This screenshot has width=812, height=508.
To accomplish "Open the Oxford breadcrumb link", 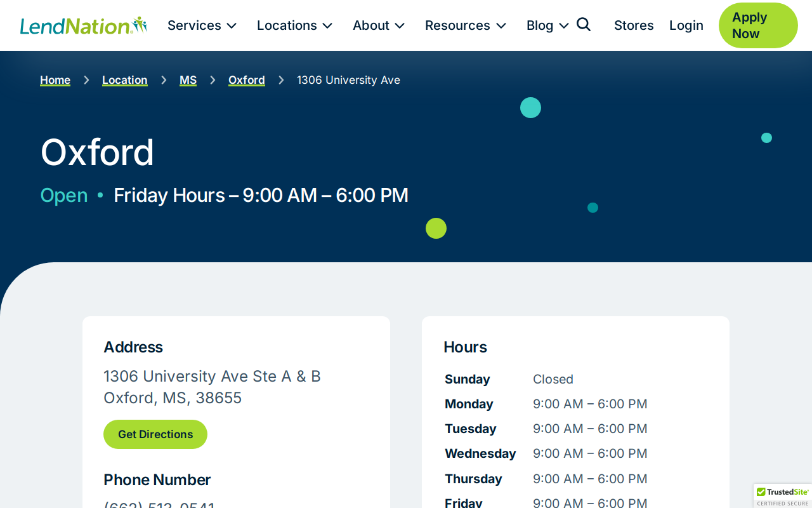I will pyautogui.click(x=247, y=80).
